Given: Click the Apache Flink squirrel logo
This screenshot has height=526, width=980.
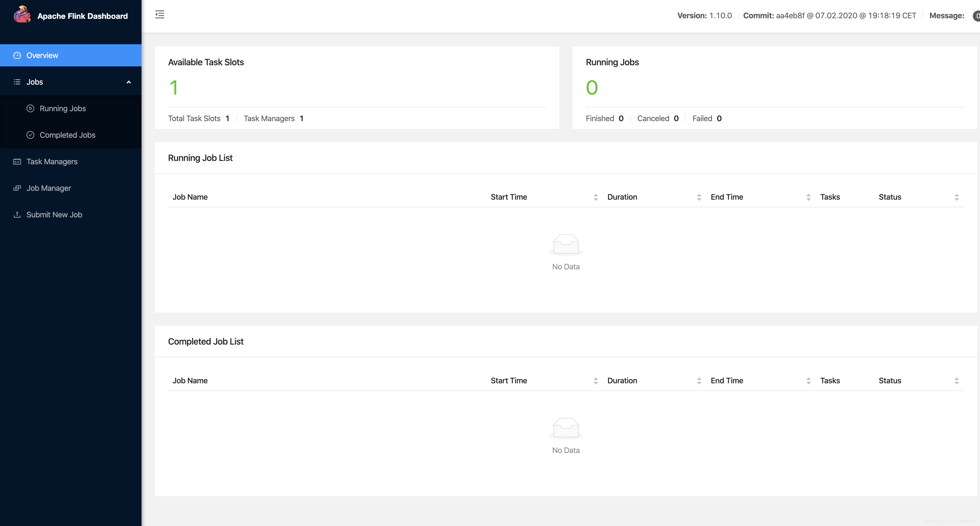Looking at the screenshot, I should 22,15.
